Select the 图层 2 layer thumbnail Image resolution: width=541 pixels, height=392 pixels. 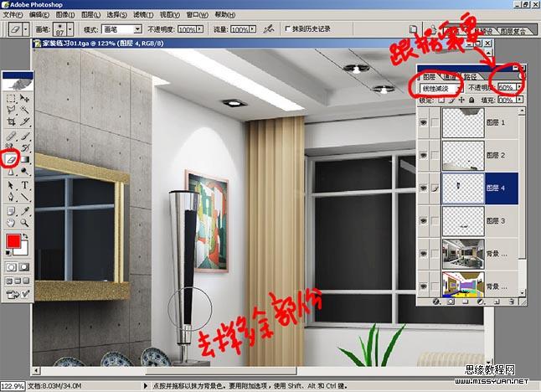[463, 155]
